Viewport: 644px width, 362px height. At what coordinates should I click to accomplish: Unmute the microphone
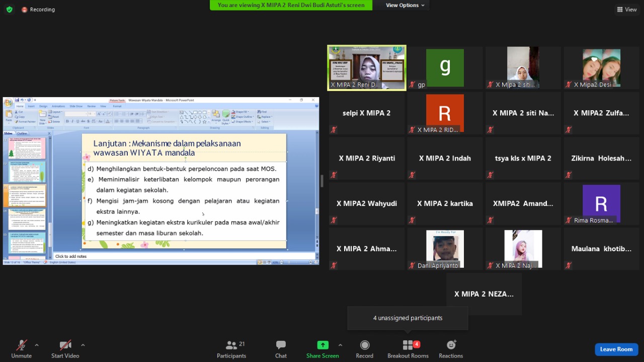coord(21,345)
